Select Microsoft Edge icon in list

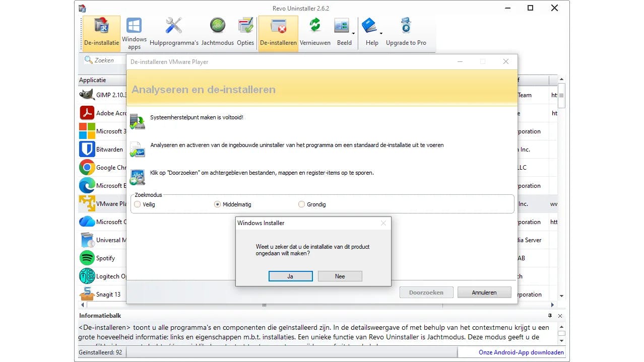[87, 185]
